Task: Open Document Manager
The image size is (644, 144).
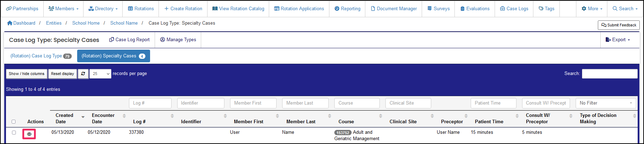Action: 394,8
